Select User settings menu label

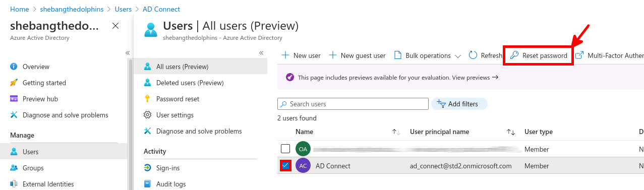175,115
